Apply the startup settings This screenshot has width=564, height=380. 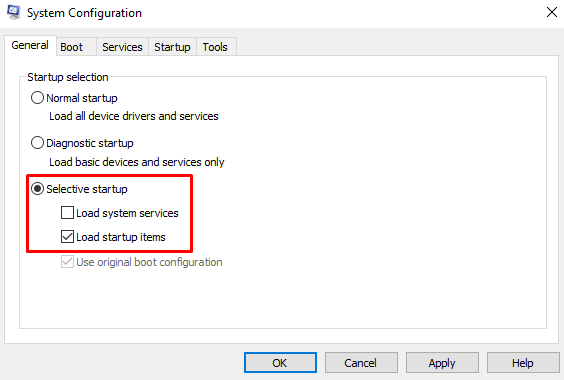(442, 363)
